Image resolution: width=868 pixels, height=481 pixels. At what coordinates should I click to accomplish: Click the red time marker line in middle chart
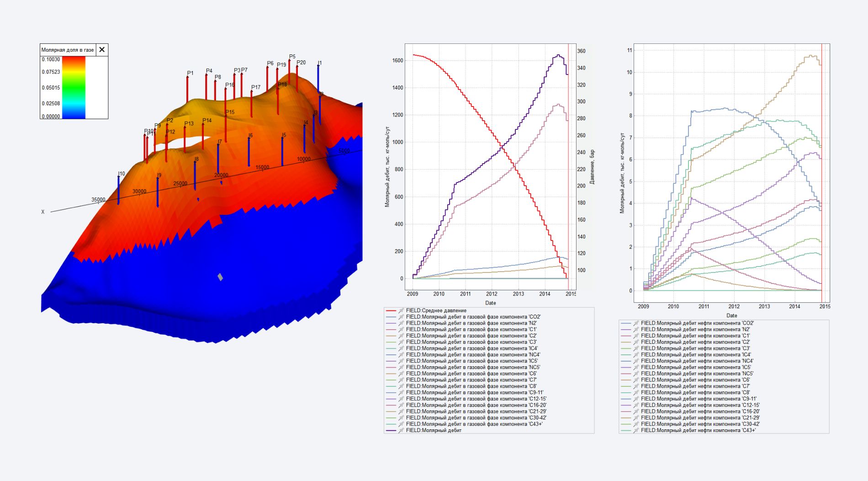pos(568,167)
